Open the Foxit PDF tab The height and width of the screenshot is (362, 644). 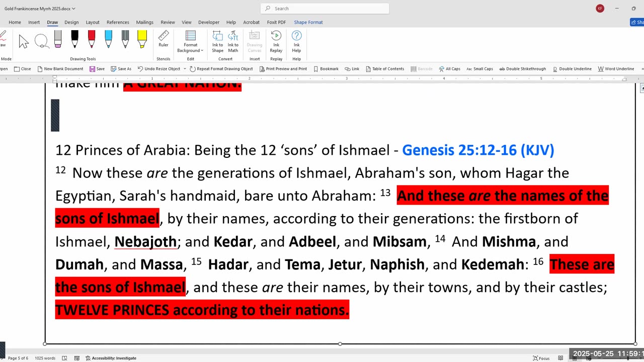276,22
